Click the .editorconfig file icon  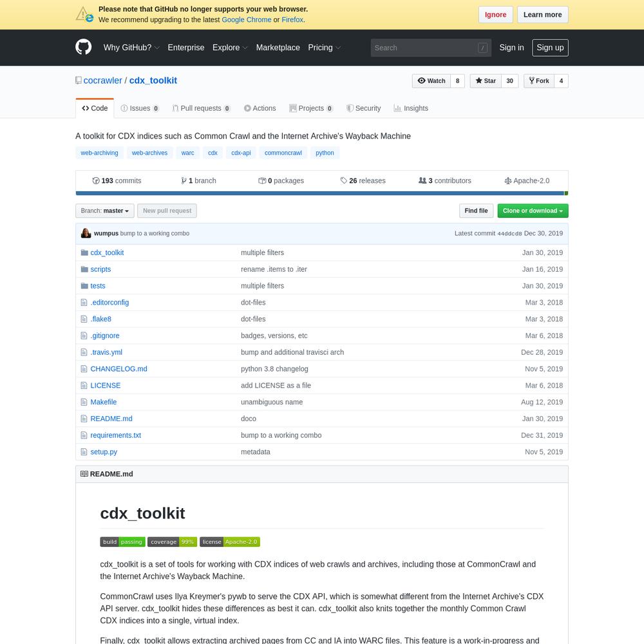point(84,302)
